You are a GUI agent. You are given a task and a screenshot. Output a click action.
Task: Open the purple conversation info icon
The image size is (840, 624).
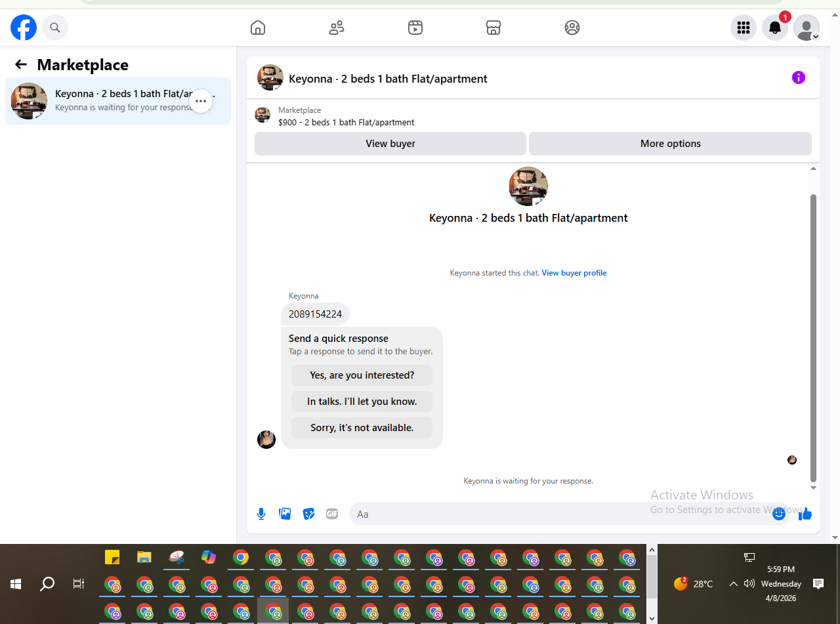(799, 77)
